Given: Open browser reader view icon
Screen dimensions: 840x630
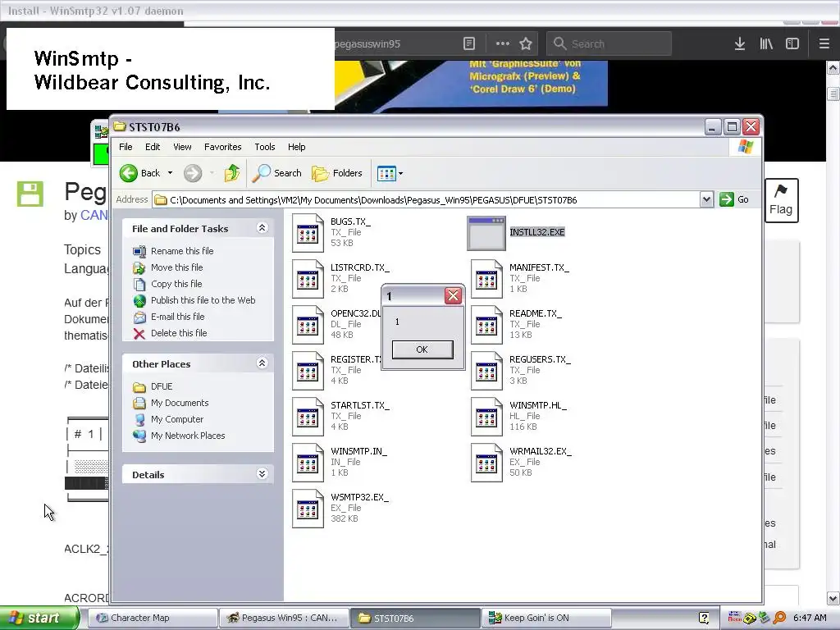Looking at the screenshot, I should pos(468,44).
